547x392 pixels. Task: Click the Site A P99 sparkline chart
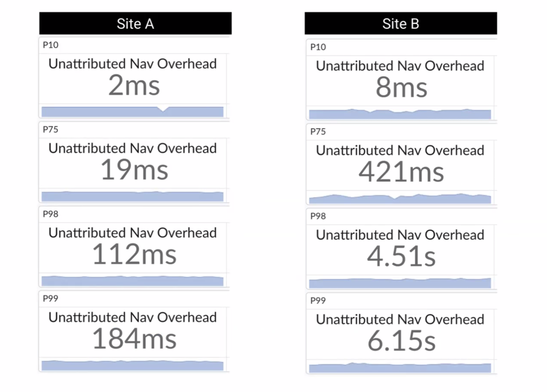click(132, 365)
